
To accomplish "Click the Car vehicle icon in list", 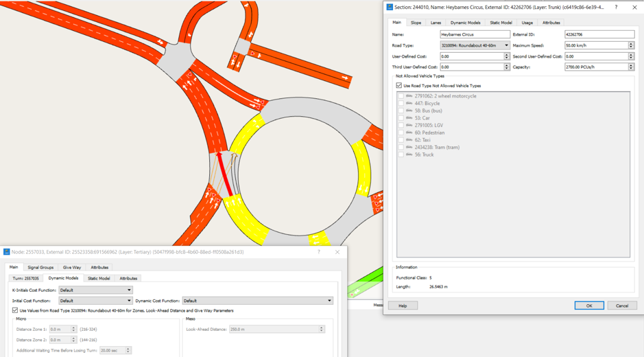I will [409, 117].
